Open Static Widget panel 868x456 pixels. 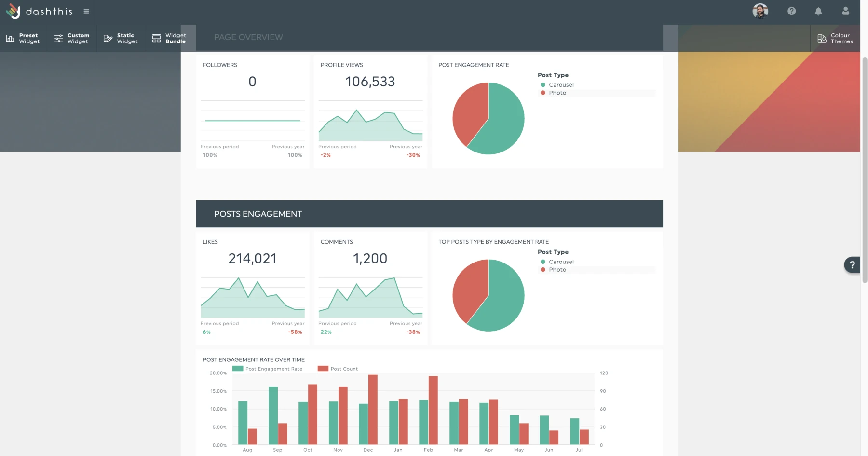tap(121, 38)
